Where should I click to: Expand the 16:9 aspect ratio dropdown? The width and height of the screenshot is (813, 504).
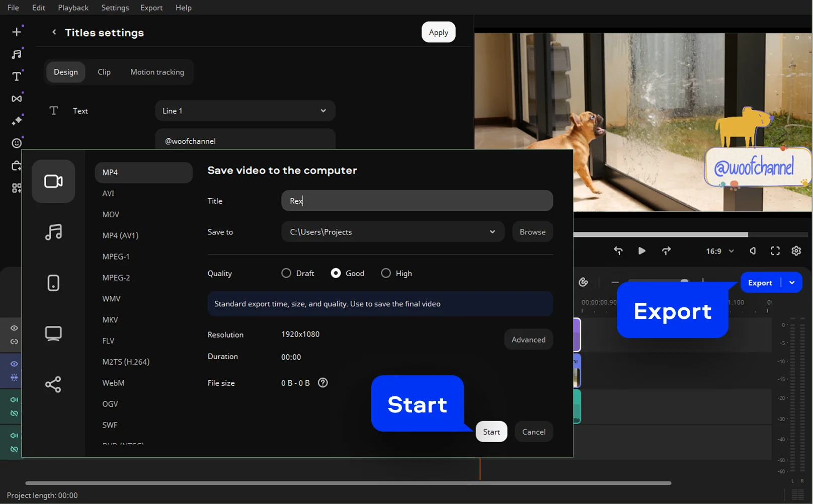tap(719, 251)
